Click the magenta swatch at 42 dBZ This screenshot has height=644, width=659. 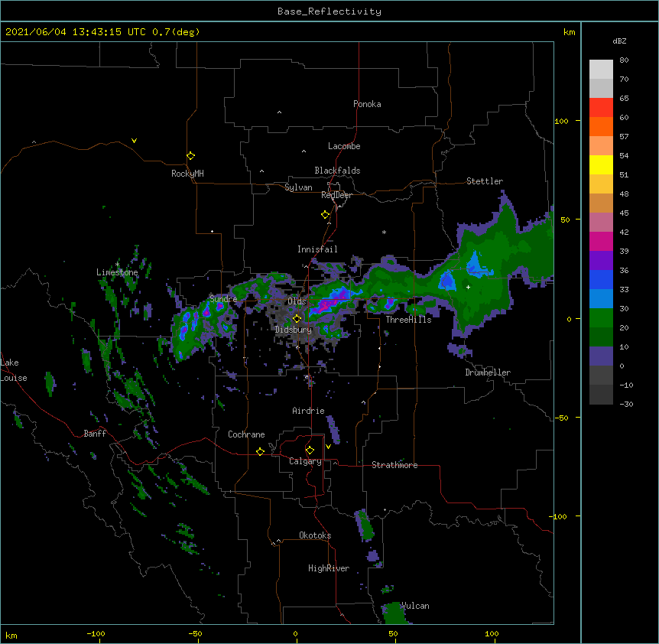click(x=601, y=241)
